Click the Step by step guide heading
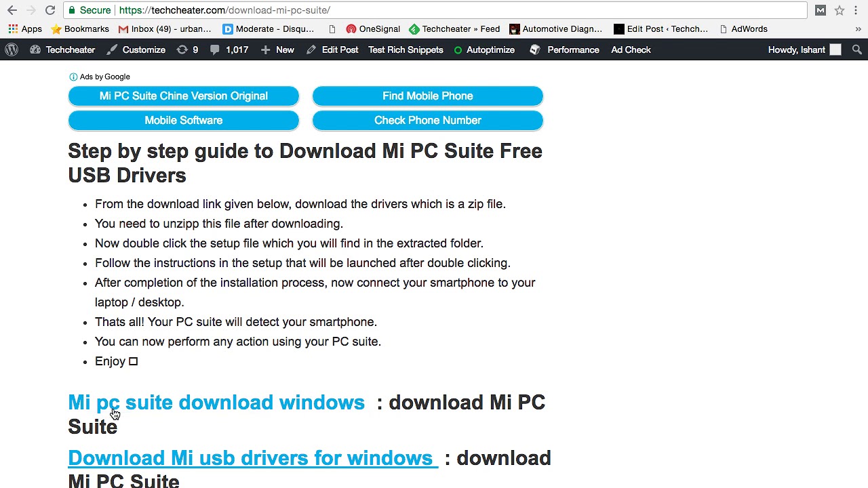The width and height of the screenshot is (868, 488). coord(305,163)
